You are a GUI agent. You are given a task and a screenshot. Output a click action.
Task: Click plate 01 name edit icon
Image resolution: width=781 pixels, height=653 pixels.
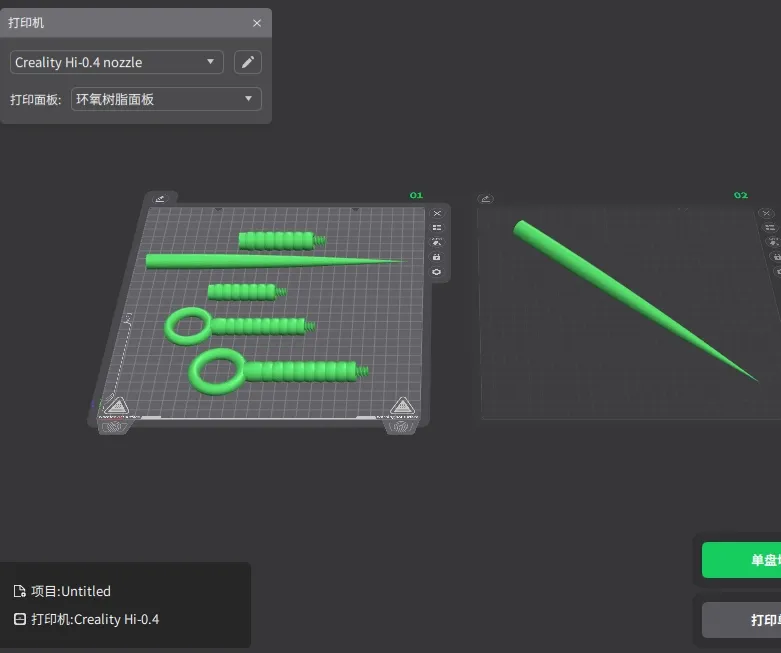(x=161, y=199)
